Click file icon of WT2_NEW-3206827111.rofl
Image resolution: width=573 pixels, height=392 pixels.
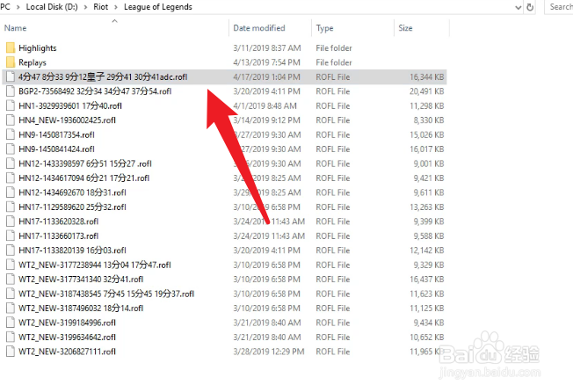click(x=11, y=352)
